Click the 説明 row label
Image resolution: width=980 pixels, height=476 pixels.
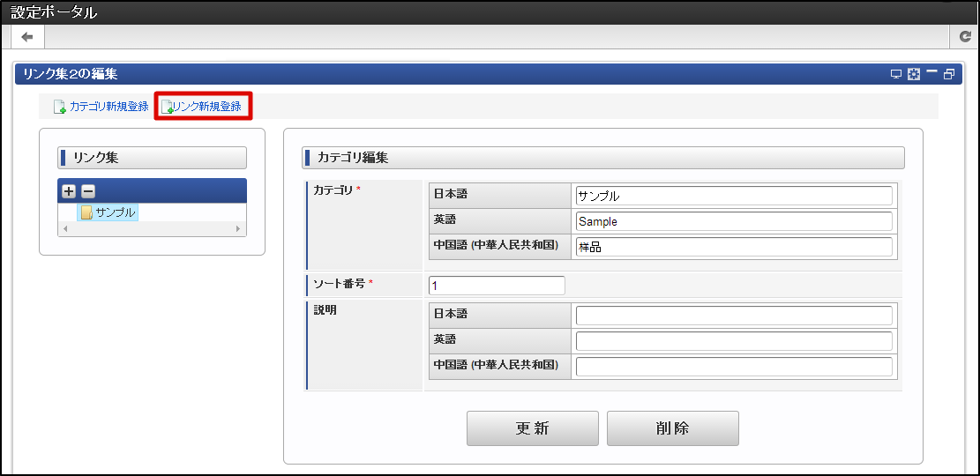click(325, 311)
